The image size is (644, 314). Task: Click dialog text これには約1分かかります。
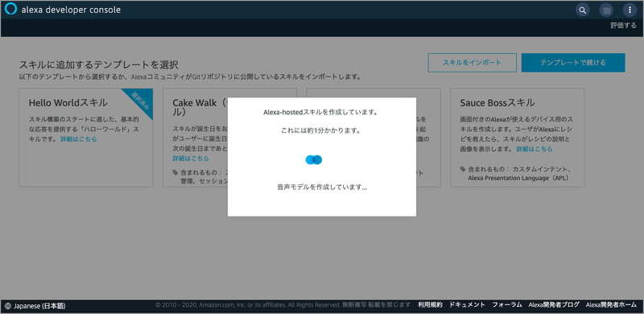pos(320,131)
